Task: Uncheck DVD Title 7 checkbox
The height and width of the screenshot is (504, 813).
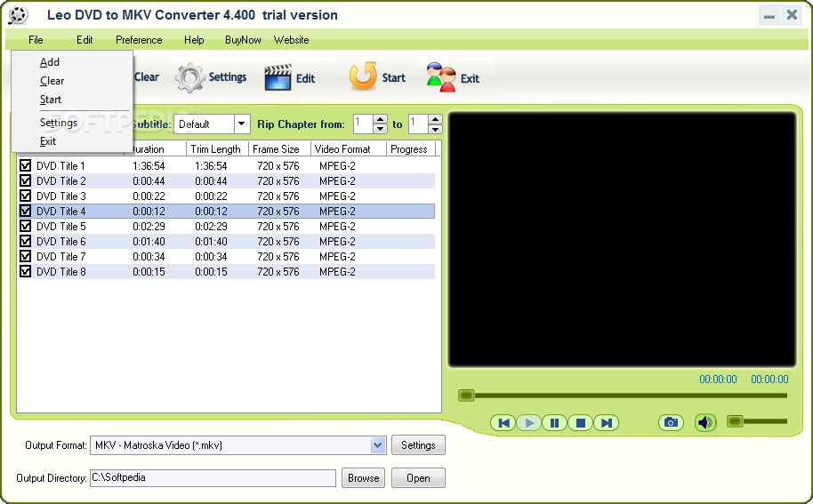Action: [x=26, y=256]
